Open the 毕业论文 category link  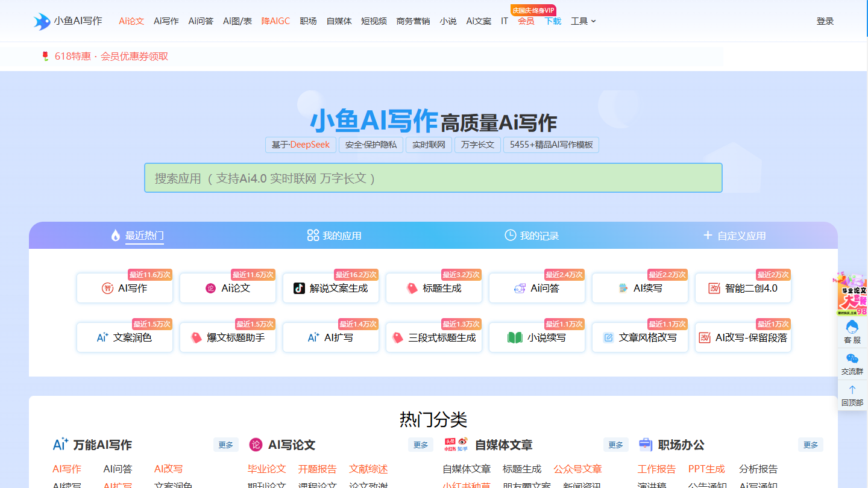tap(266, 469)
